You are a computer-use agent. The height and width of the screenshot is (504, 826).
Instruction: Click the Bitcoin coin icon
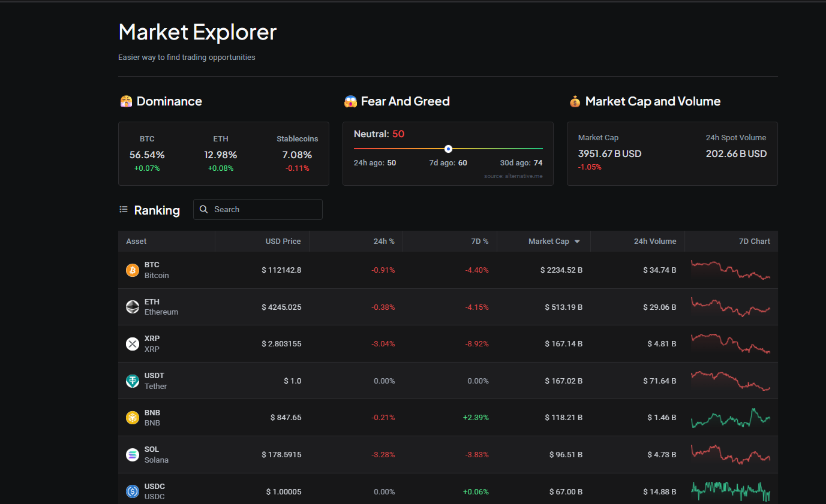(x=133, y=270)
